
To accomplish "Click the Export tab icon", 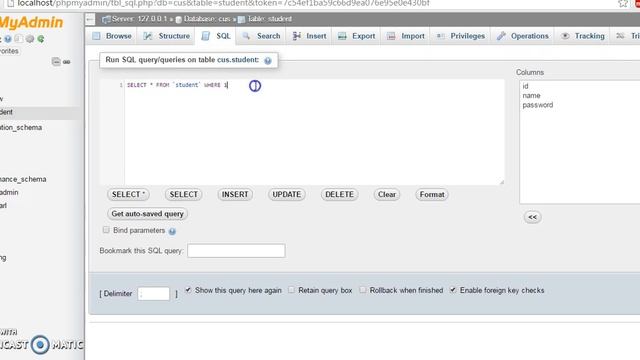I will [342, 36].
